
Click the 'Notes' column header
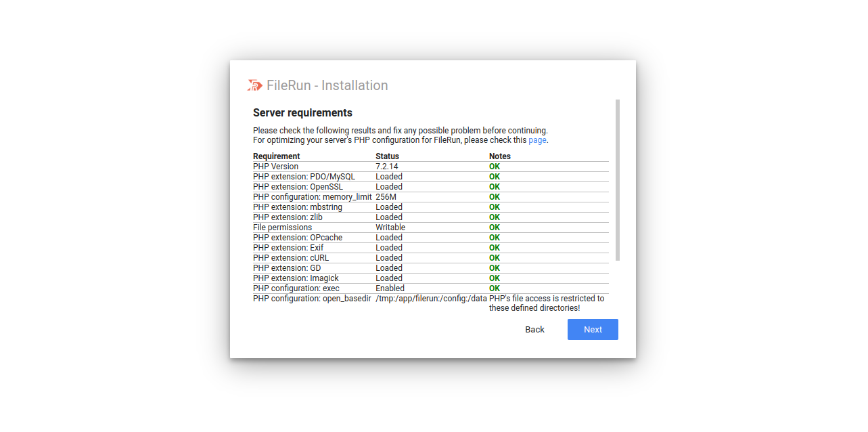pyautogui.click(x=500, y=156)
